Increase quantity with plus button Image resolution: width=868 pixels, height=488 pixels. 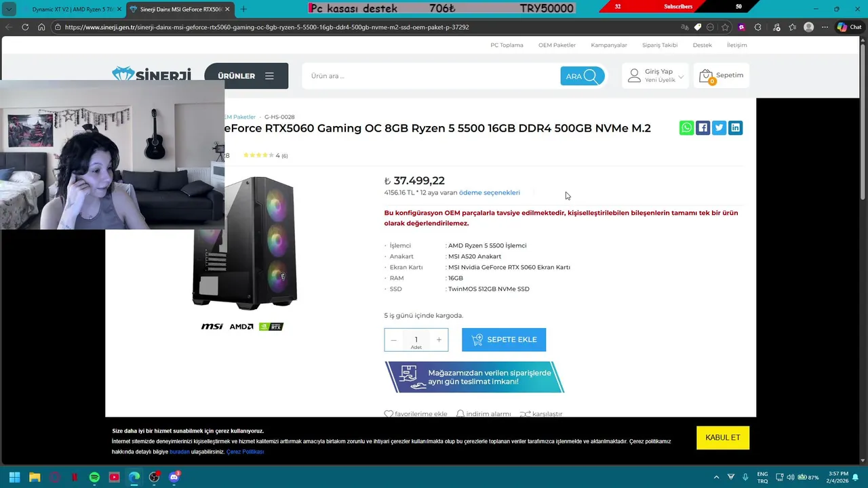439,340
